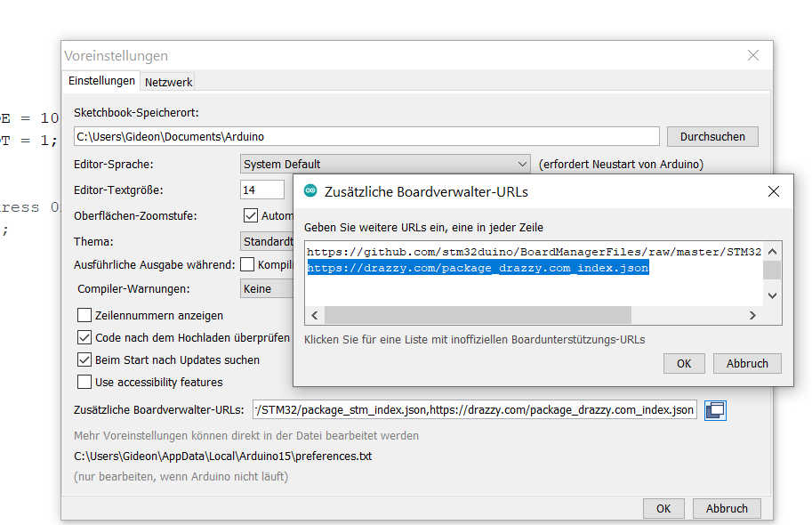812x525 pixels.
Task: Enable Zeilennummern anzeigen checkbox
Action: click(84, 315)
